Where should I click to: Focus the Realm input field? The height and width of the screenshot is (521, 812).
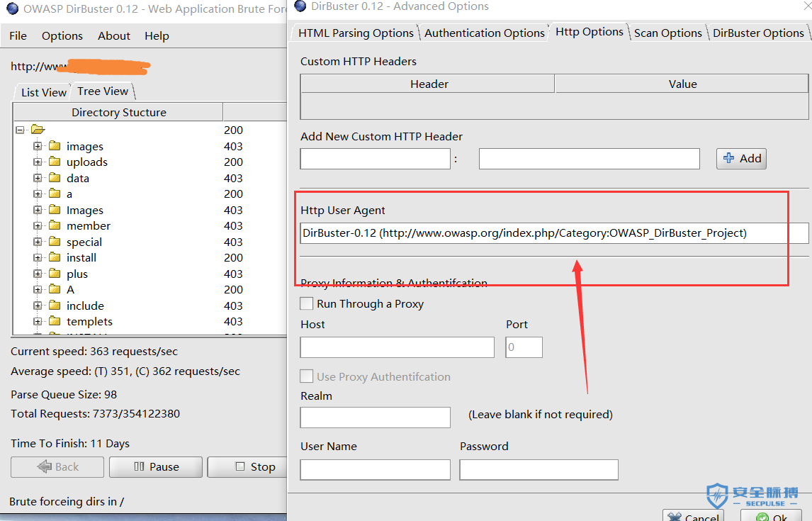(376, 417)
